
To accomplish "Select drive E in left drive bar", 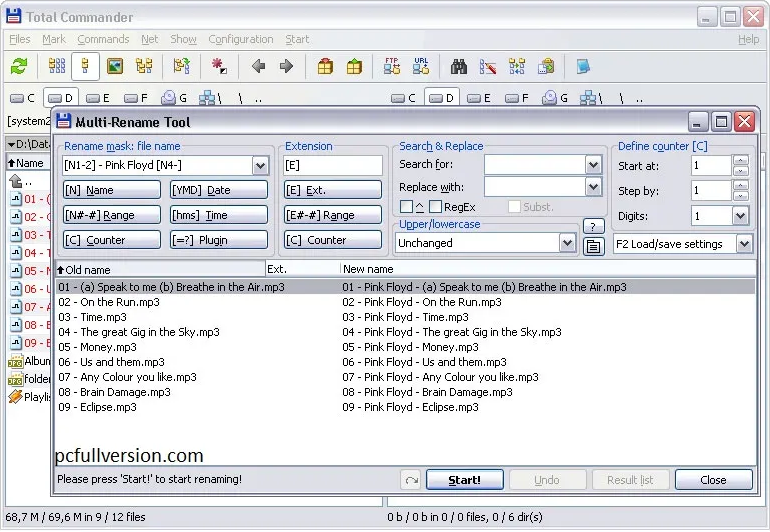I will (98, 98).
